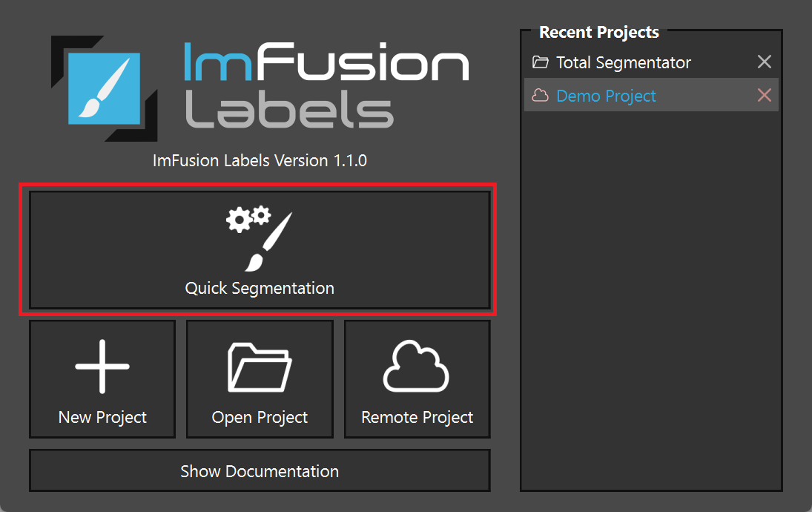Image resolution: width=812 pixels, height=512 pixels.
Task: Create a New Project
Action: pos(102,379)
